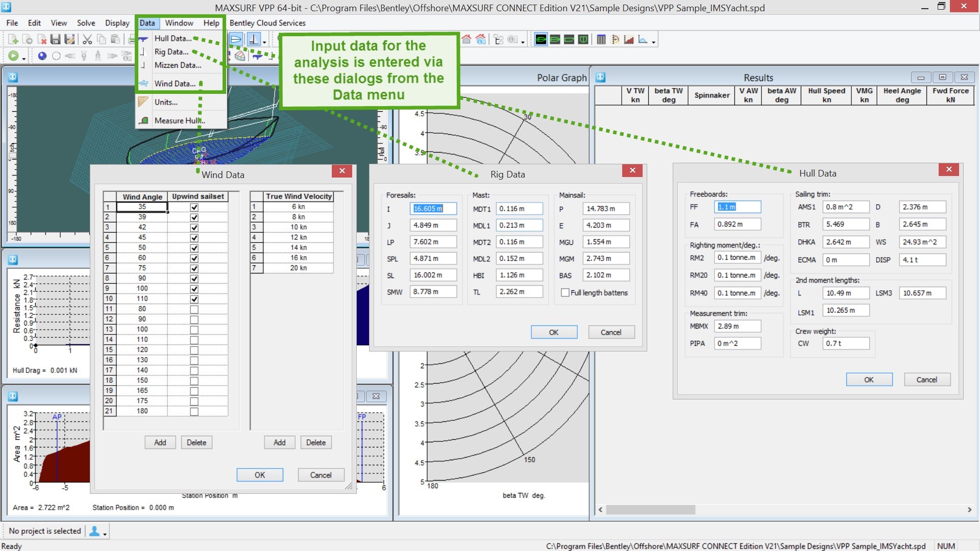Select the Save icon in the toolbar
The width and height of the screenshot is (980, 551).
[x=55, y=39]
